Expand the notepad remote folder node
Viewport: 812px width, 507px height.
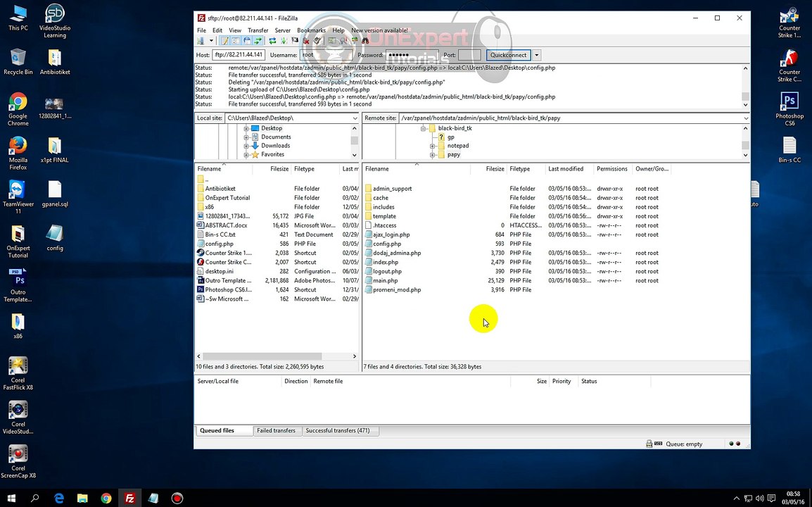pyautogui.click(x=433, y=146)
